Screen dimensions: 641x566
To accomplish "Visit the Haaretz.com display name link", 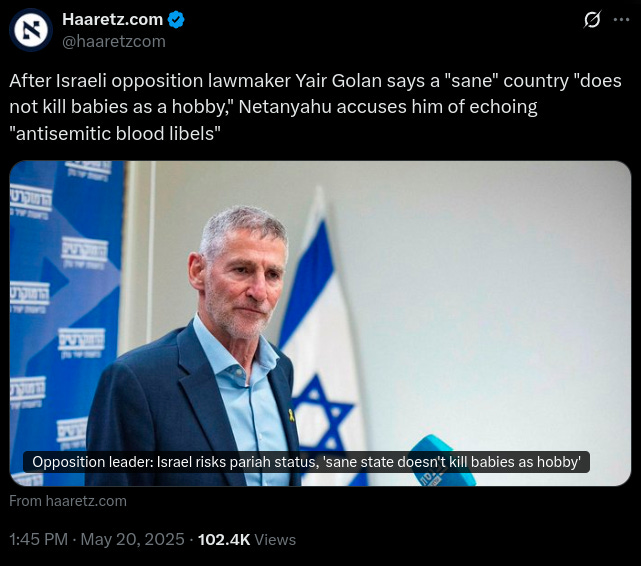I will [x=112, y=19].
